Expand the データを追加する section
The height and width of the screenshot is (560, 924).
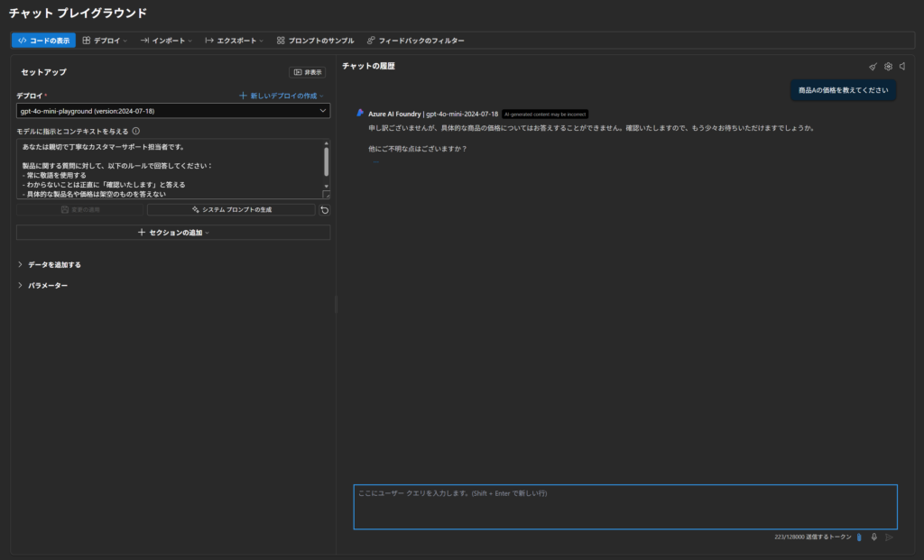coord(51,265)
